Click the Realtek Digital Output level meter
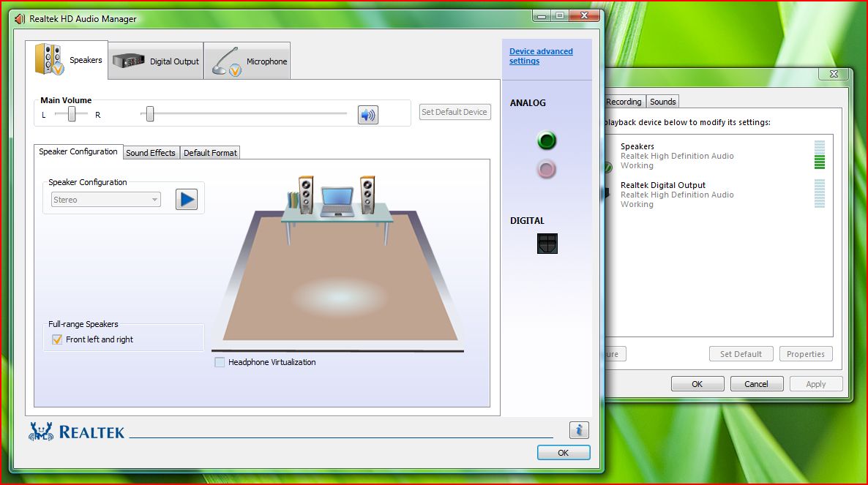The image size is (868, 485). tap(820, 194)
